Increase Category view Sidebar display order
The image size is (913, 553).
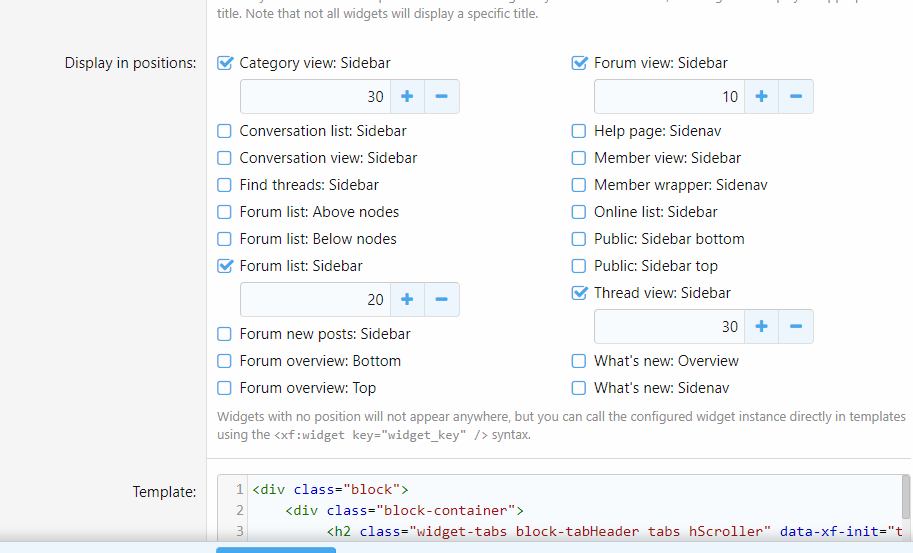407,97
